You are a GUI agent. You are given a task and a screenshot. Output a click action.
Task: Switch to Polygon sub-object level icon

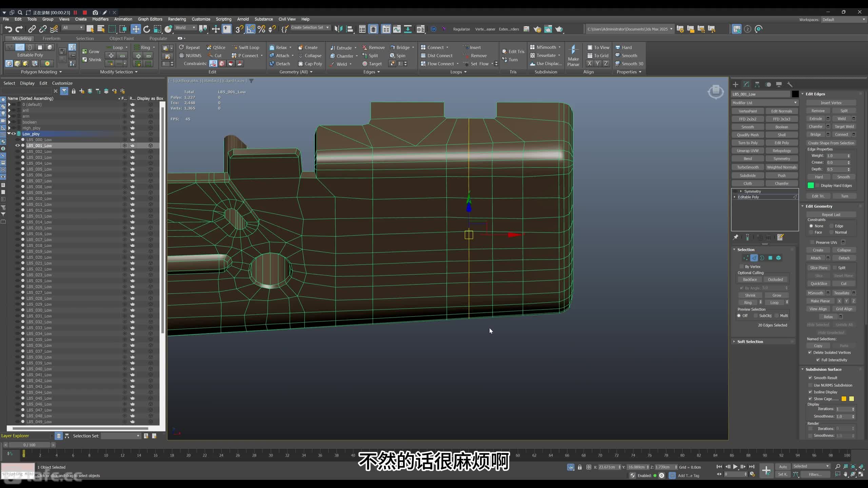point(770,258)
